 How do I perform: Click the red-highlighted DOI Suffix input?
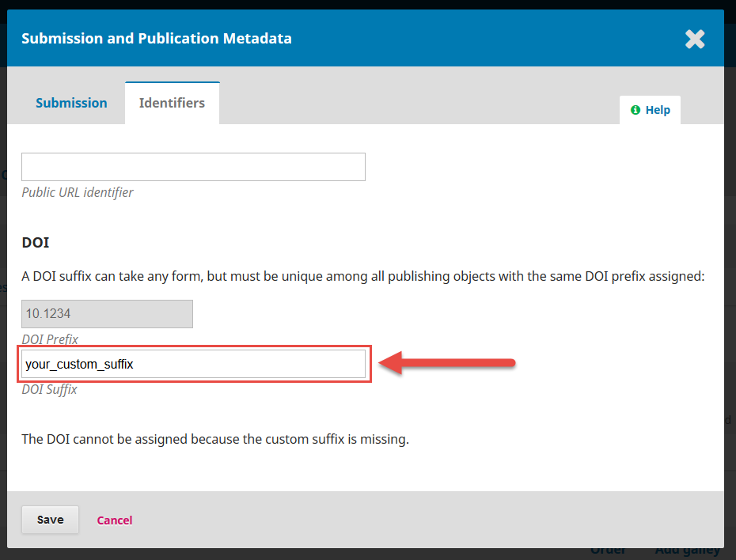(x=193, y=363)
